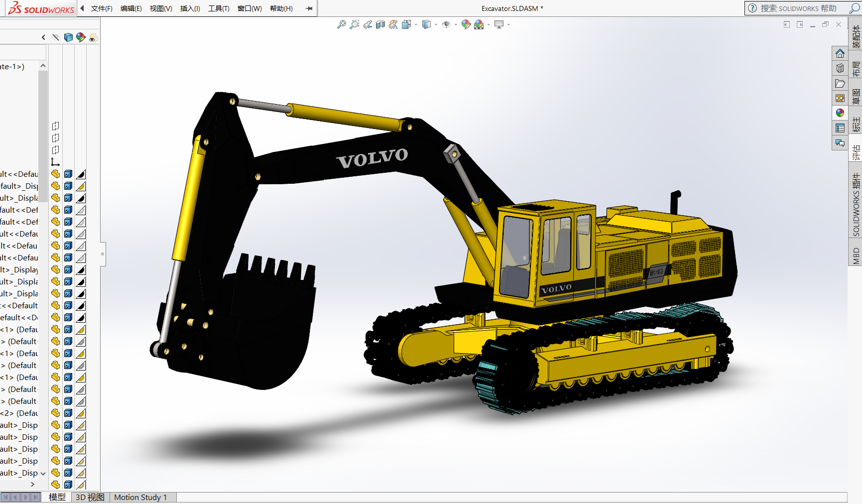The width and height of the screenshot is (862, 504).
Task: Open Dynamic Annotation Views tool
Action: point(393,24)
